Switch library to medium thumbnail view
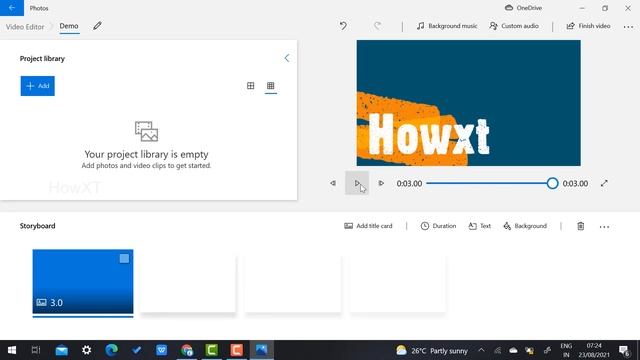 251,86
